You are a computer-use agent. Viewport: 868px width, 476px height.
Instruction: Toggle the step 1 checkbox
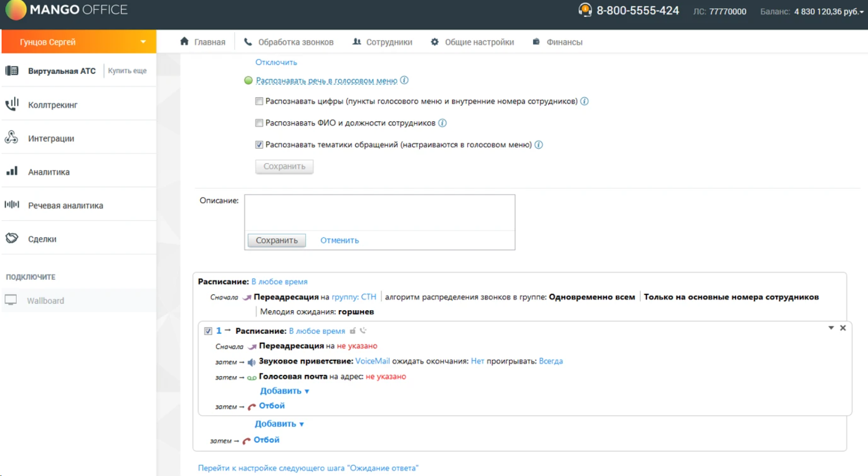point(208,331)
